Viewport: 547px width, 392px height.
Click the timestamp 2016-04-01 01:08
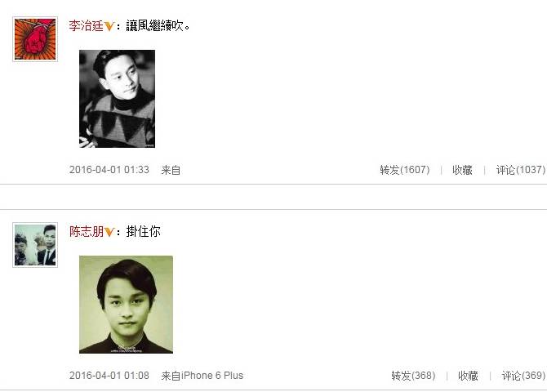click(109, 376)
